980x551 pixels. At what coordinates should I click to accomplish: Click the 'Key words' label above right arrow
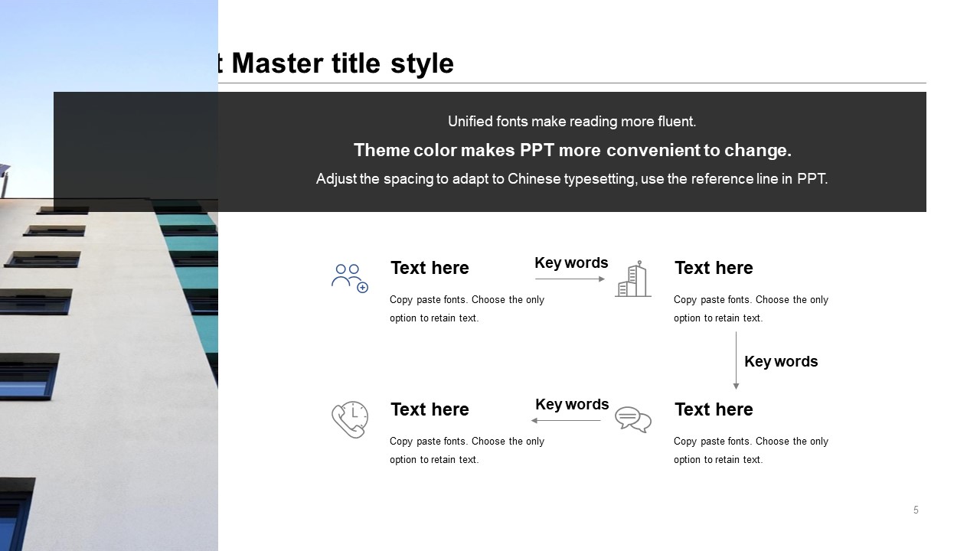(x=571, y=262)
